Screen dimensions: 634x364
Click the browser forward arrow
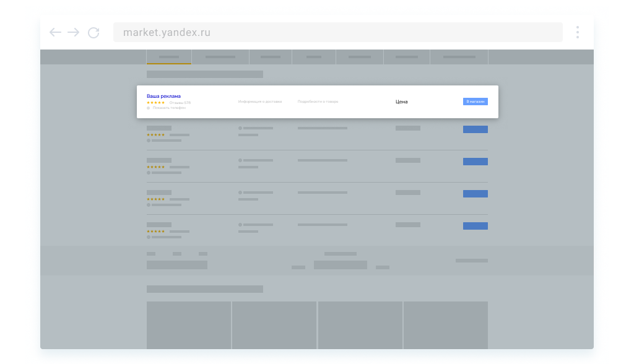coord(74,33)
